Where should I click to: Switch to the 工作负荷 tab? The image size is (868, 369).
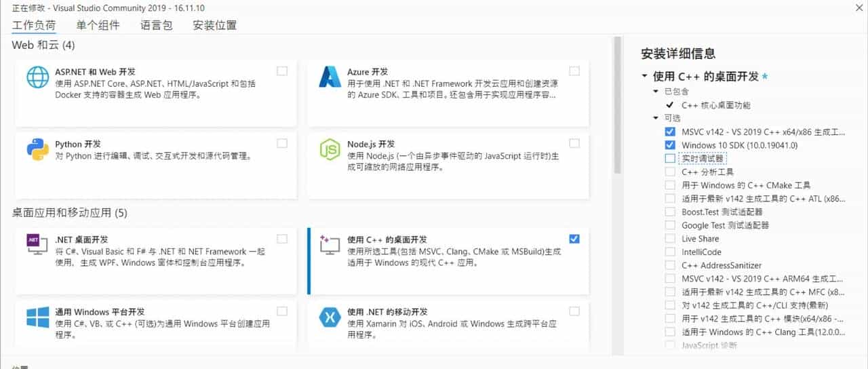tap(34, 25)
